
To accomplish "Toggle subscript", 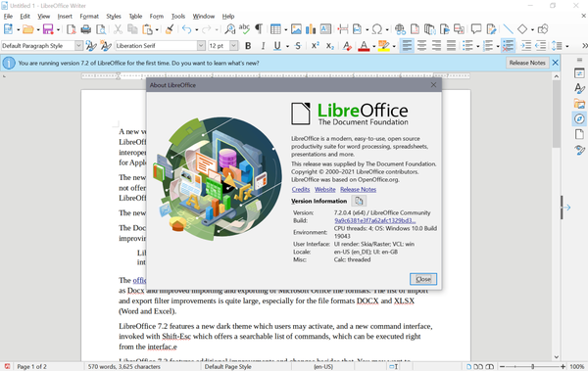I will pos(330,46).
